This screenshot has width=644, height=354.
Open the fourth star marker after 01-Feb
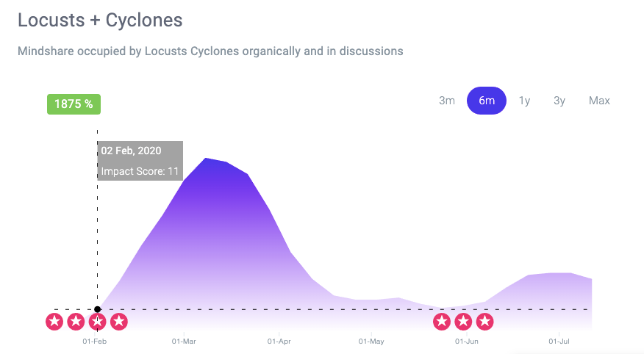(x=119, y=322)
